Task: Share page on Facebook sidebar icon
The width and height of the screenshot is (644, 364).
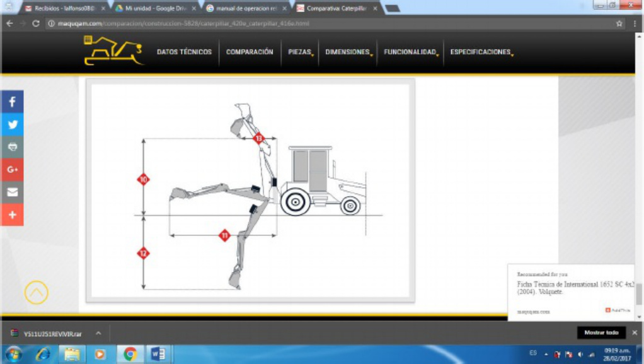Action: click(x=12, y=102)
